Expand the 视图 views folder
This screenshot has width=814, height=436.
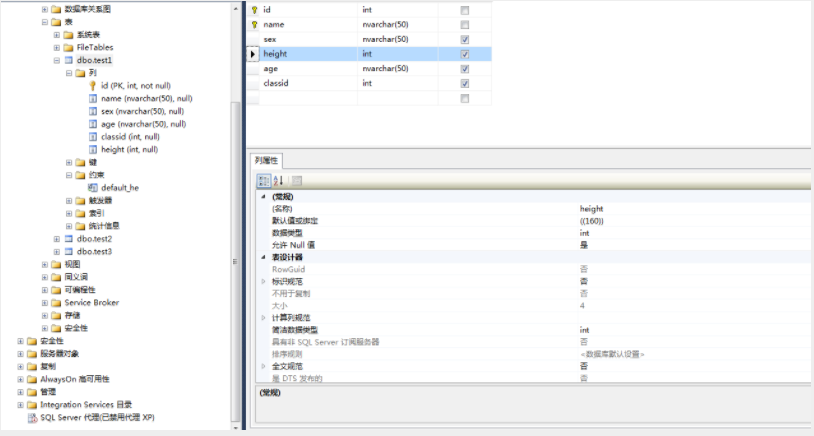pyautogui.click(x=45, y=265)
